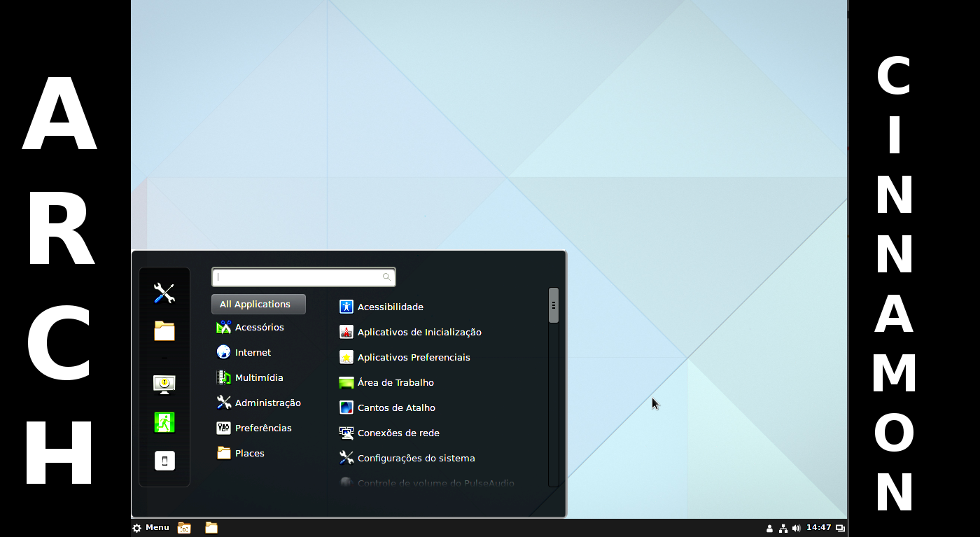Lock the screen using the monitor icon
980x537 pixels.
click(x=164, y=384)
